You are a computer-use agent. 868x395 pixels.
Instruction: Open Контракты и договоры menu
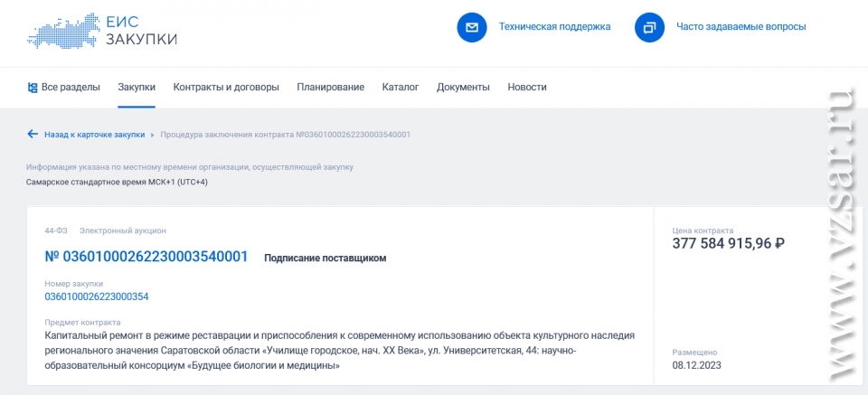226,88
